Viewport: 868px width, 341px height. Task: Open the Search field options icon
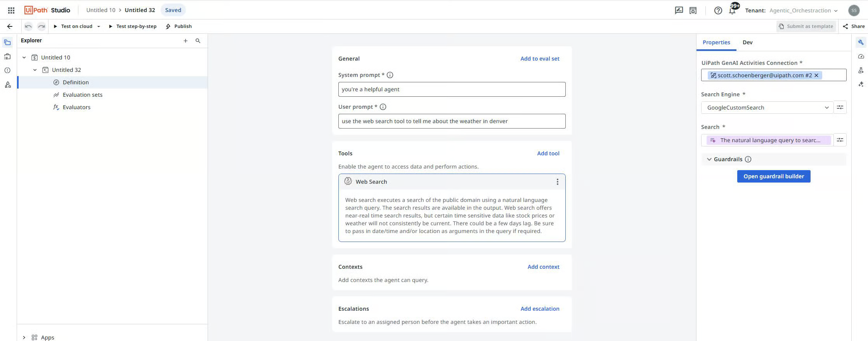[x=840, y=140]
